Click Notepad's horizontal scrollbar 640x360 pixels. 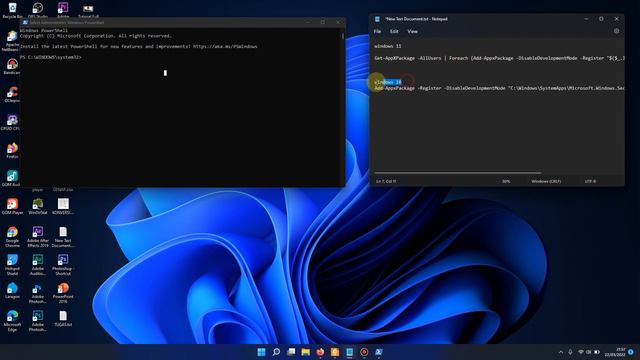click(458, 173)
